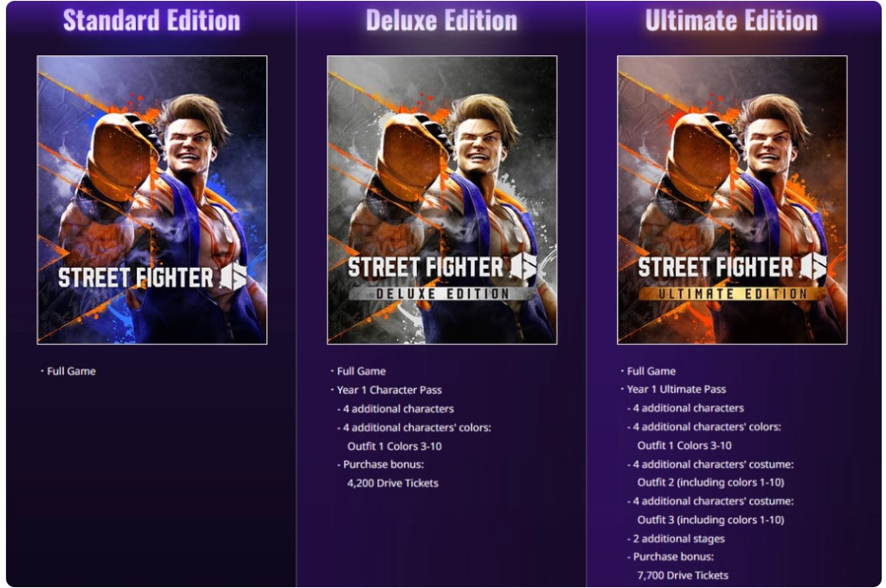
Task: Click the Standard Edition heading
Action: coord(151,21)
